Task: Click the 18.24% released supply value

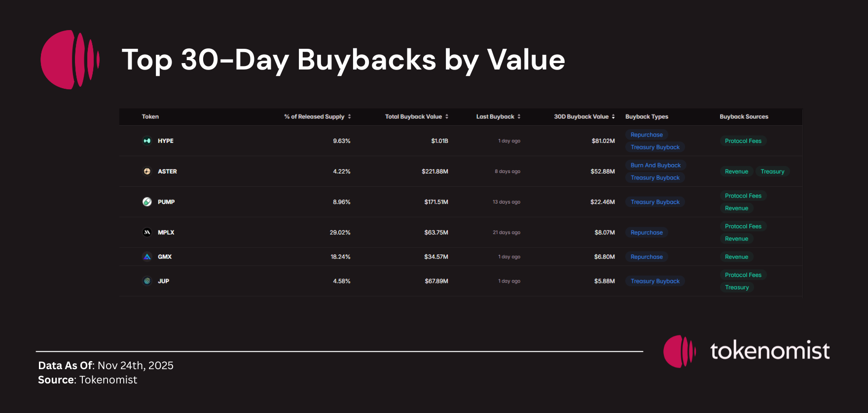Action: (x=340, y=257)
